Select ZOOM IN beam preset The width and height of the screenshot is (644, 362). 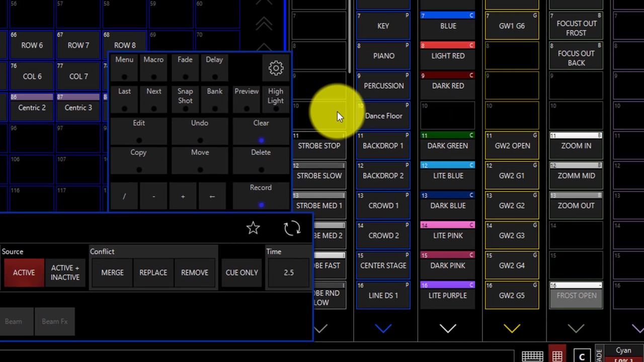tap(576, 146)
